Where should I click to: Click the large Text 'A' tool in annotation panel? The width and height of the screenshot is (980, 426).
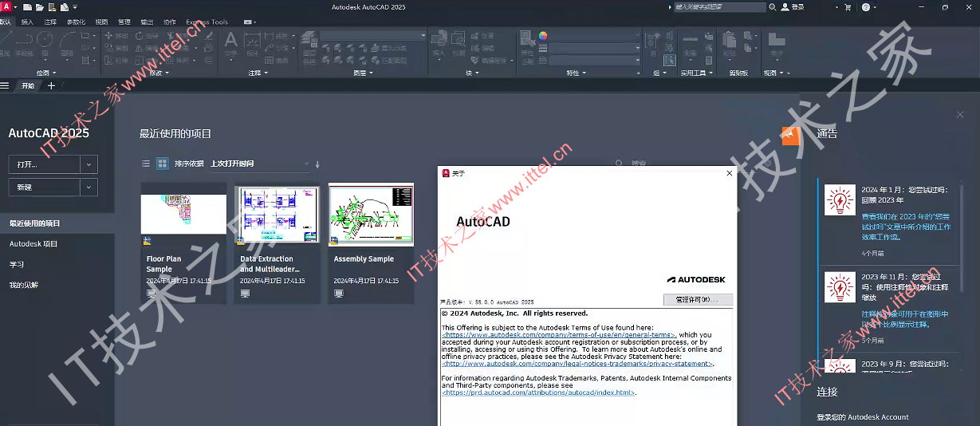click(230, 39)
